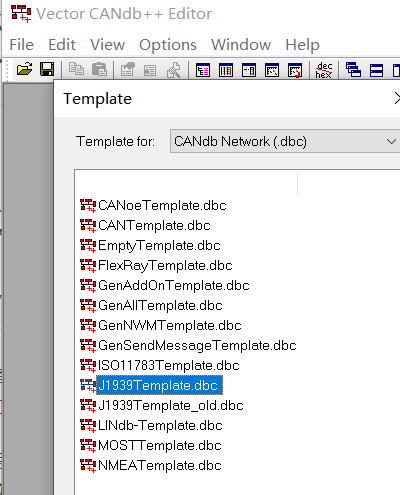Click the disabled list-card icon in the toolbar
Viewport: 400px width, 495px height.
pyautogui.click(x=150, y=70)
